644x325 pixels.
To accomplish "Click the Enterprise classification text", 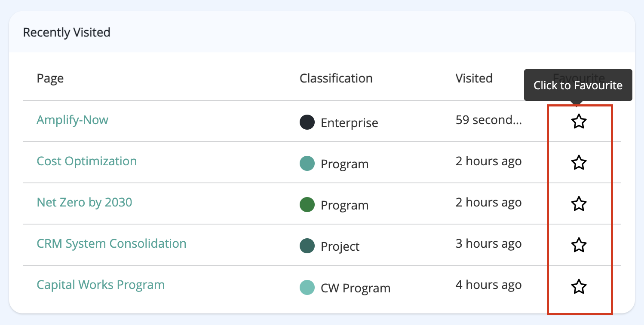I will click(x=350, y=123).
